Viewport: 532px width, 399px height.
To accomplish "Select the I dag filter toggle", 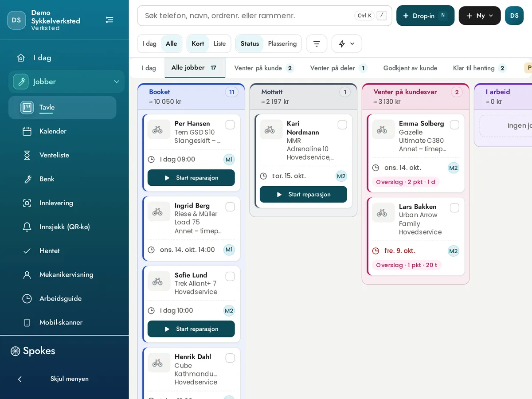I will pyautogui.click(x=149, y=44).
